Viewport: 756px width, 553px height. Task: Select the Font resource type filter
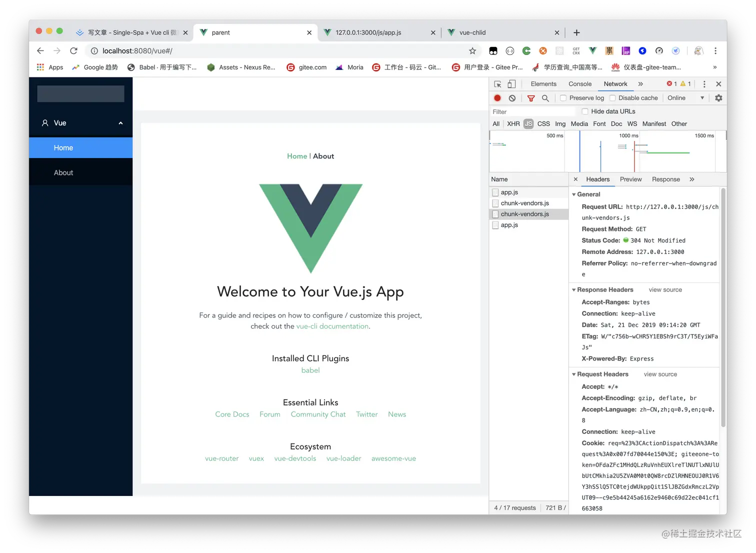pos(599,123)
